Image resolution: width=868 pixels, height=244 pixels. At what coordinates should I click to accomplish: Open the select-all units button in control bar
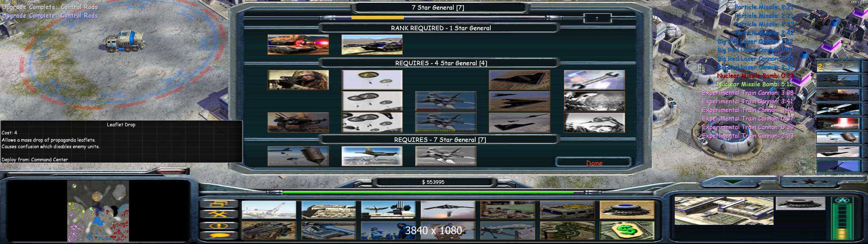218,204
